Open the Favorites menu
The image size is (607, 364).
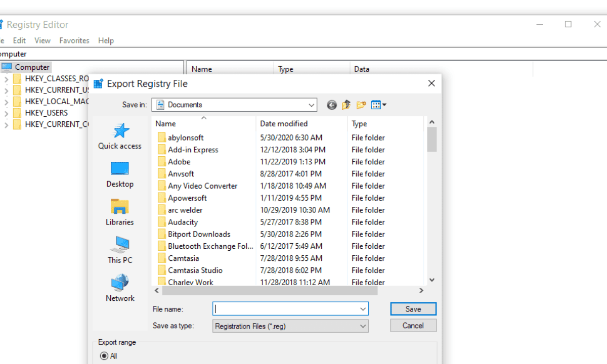[x=74, y=40]
